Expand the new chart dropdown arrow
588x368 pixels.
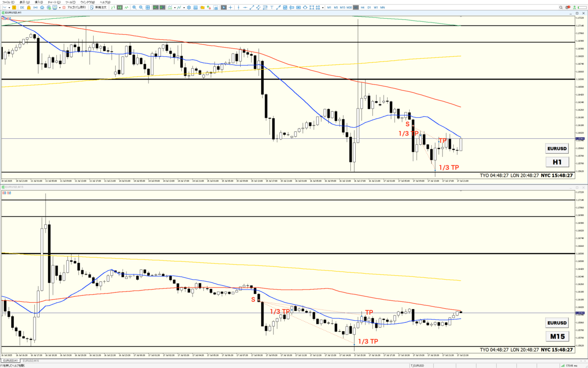[x=9, y=7]
